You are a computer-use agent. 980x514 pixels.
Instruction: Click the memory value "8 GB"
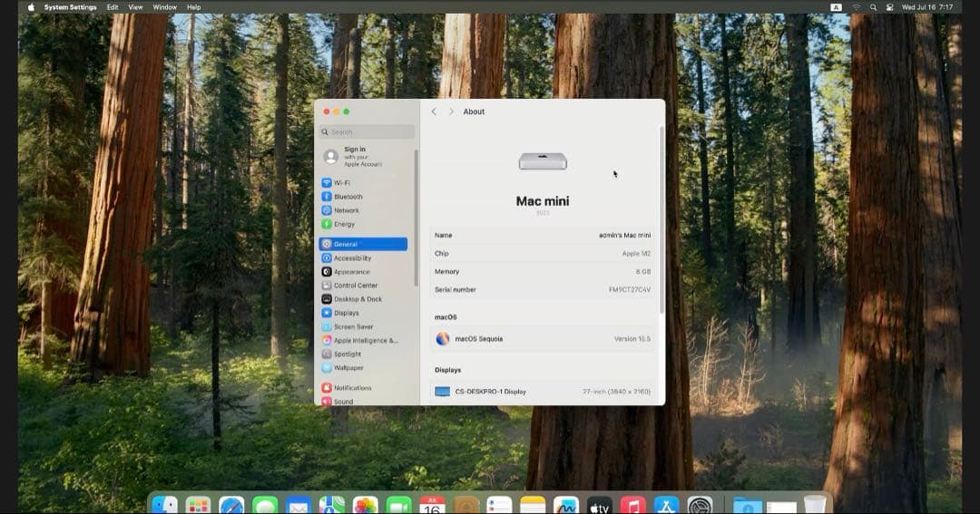tap(643, 272)
